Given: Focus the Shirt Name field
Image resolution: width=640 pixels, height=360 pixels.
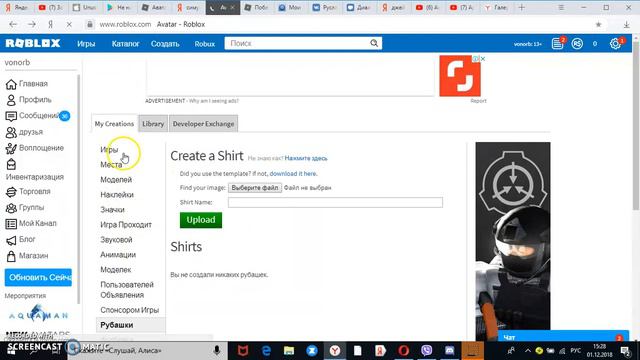Looking at the screenshot, I should (x=335, y=202).
